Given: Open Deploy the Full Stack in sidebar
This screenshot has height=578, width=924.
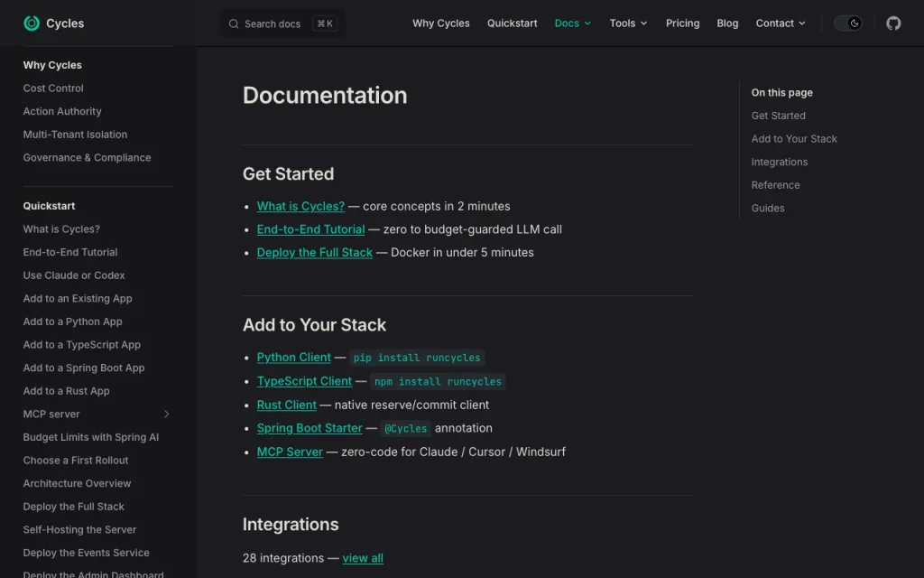Looking at the screenshot, I should (74, 506).
